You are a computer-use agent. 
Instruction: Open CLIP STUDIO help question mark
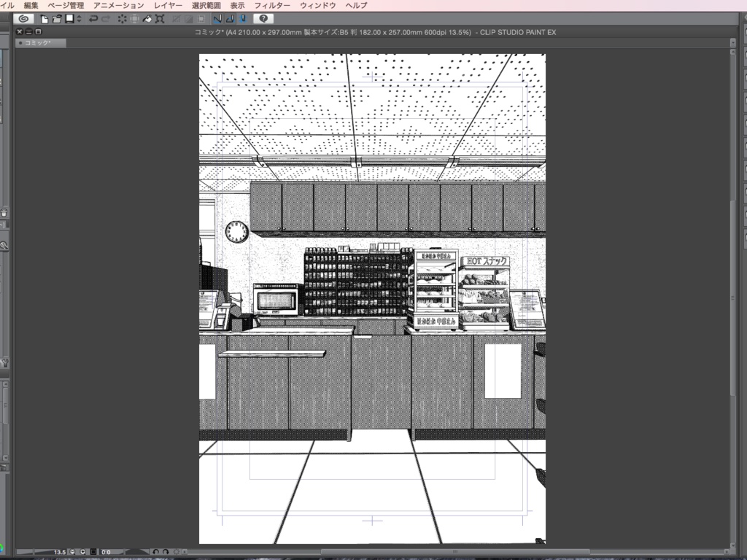pyautogui.click(x=263, y=18)
